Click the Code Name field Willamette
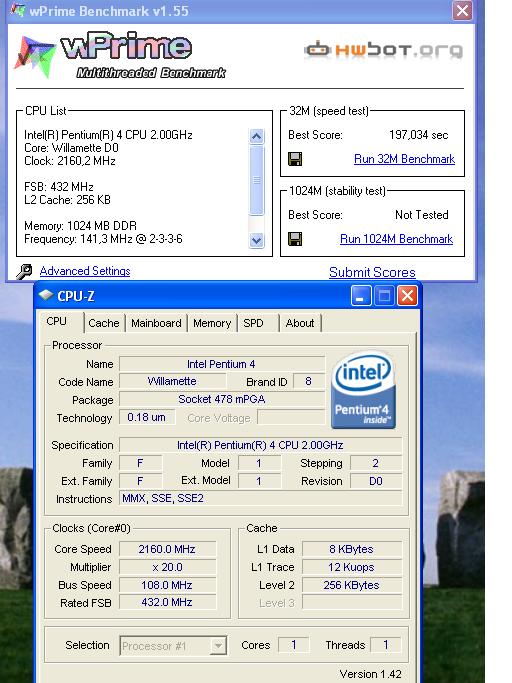Screen dimensions: 512x683 (x=173, y=382)
